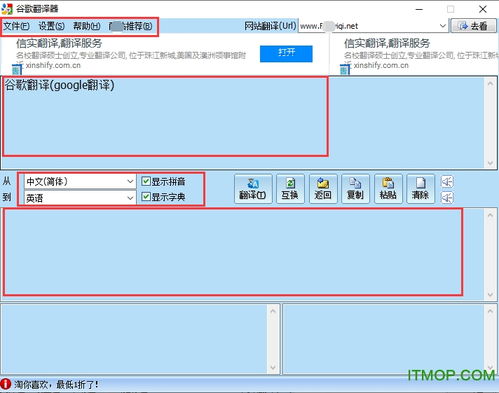Swap languages with the 互换 button
Image resolution: width=499 pixels, height=393 pixels.
290,189
